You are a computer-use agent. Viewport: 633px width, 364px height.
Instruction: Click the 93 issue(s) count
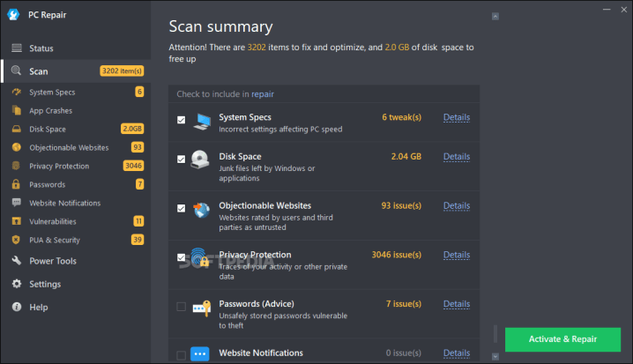[x=401, y=206]
